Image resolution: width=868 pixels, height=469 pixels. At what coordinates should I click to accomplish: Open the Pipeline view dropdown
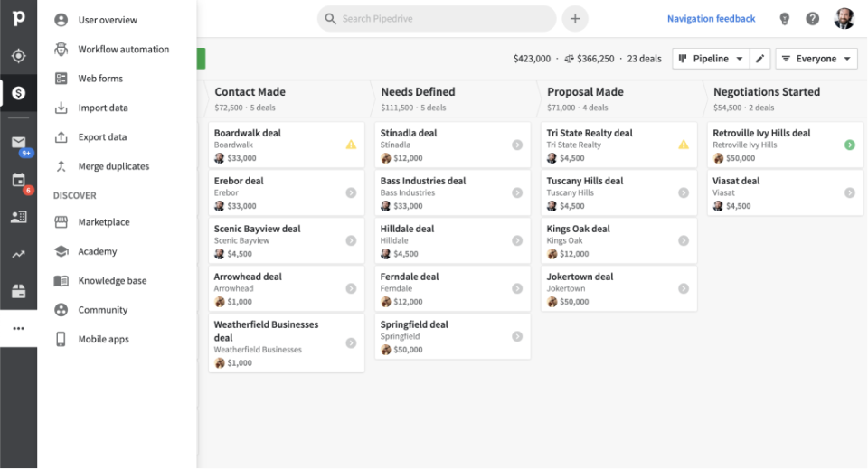click(x=711, y=59)
